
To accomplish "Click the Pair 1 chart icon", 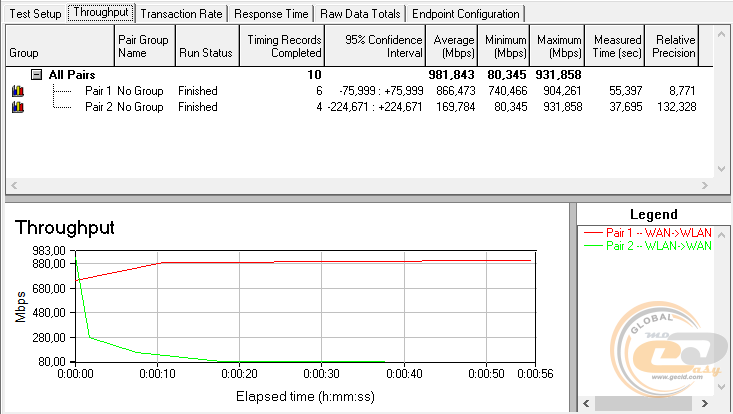I will coord(18,91).
